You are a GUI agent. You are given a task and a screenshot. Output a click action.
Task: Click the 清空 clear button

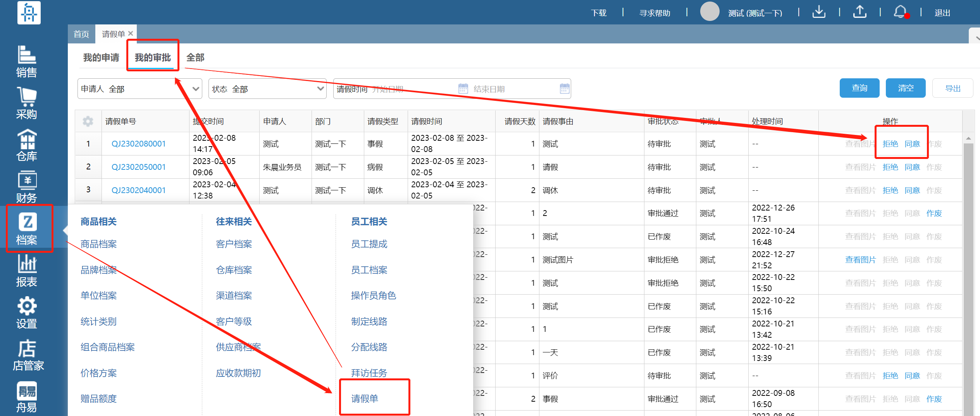click(x=905, y=88)
